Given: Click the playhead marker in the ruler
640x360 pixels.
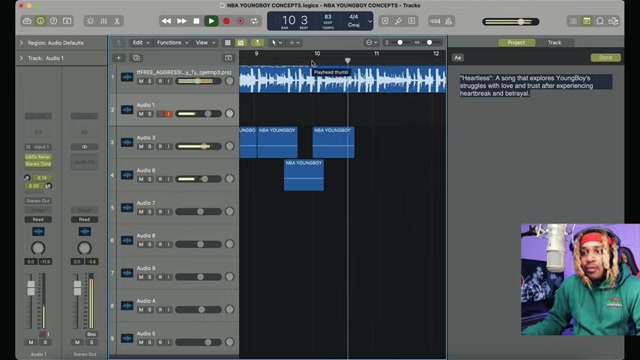Looking at the screenshot, I should click(347, 60).
